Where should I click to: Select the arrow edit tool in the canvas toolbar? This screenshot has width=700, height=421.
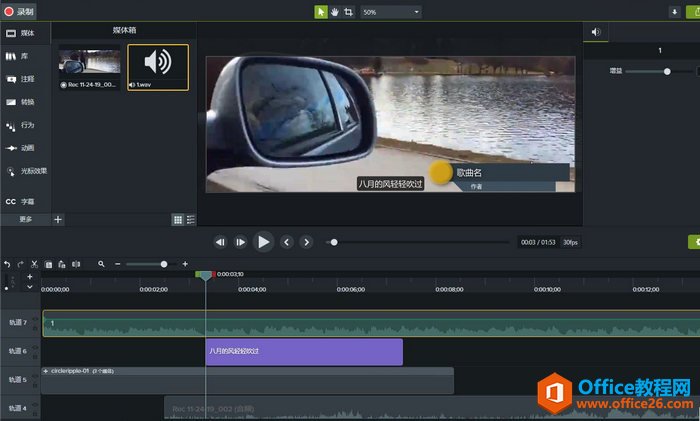(x=321, y=12)
